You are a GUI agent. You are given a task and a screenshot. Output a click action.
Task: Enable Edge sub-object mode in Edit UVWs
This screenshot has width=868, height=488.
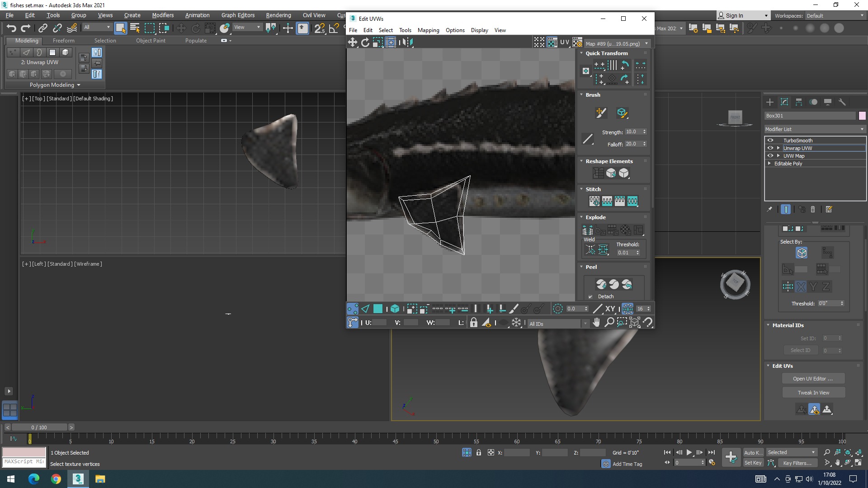tap(365, 309)
